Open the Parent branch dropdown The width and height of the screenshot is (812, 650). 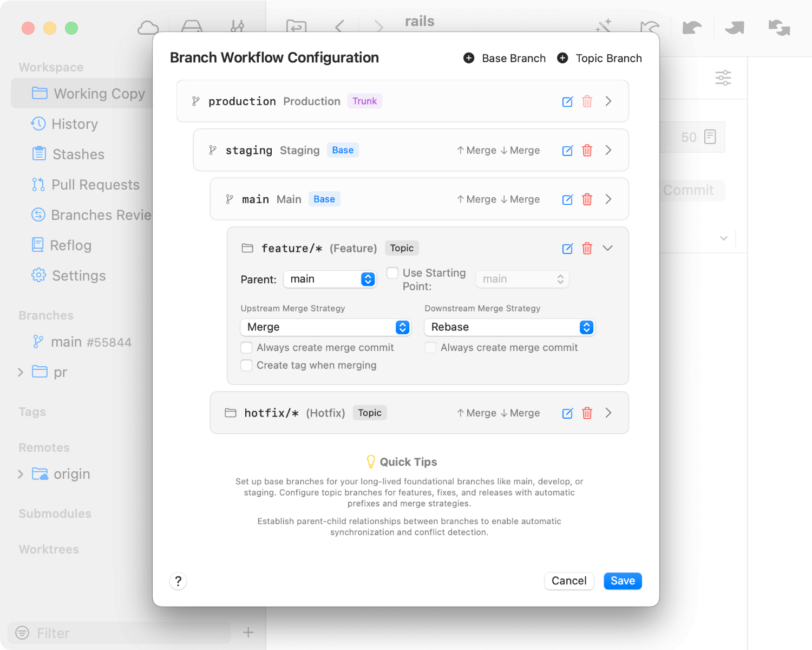click(x=330, y=279)
